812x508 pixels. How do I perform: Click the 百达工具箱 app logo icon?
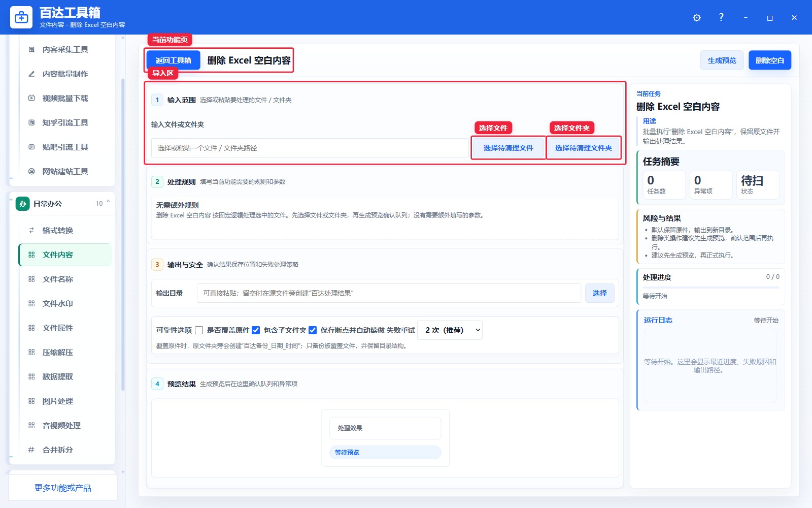point(21,17)
